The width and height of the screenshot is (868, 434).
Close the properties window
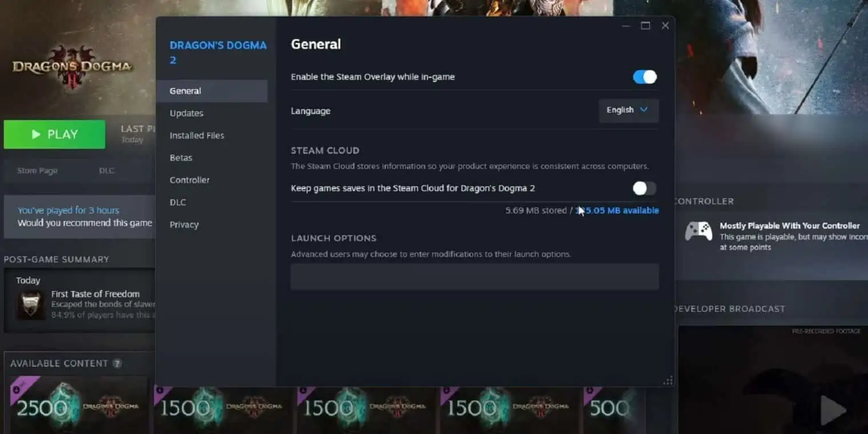coord(665,25)
